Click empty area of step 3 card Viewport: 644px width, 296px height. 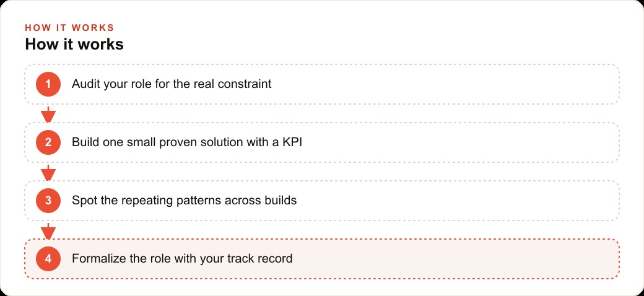[456, 201]
